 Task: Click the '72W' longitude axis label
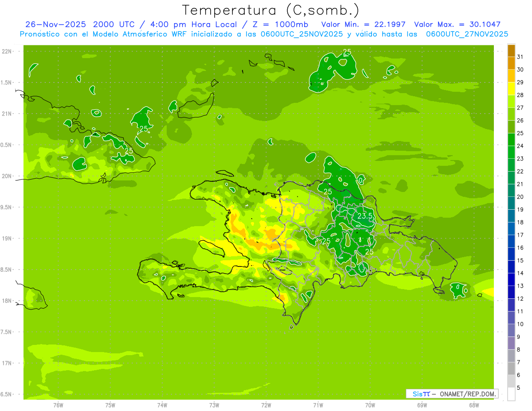coord(266,405)
